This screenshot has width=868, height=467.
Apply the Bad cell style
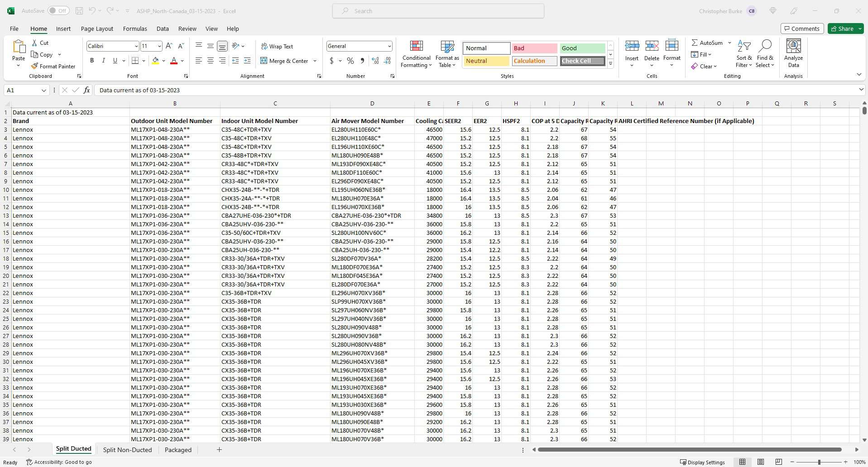coord(534,48)
